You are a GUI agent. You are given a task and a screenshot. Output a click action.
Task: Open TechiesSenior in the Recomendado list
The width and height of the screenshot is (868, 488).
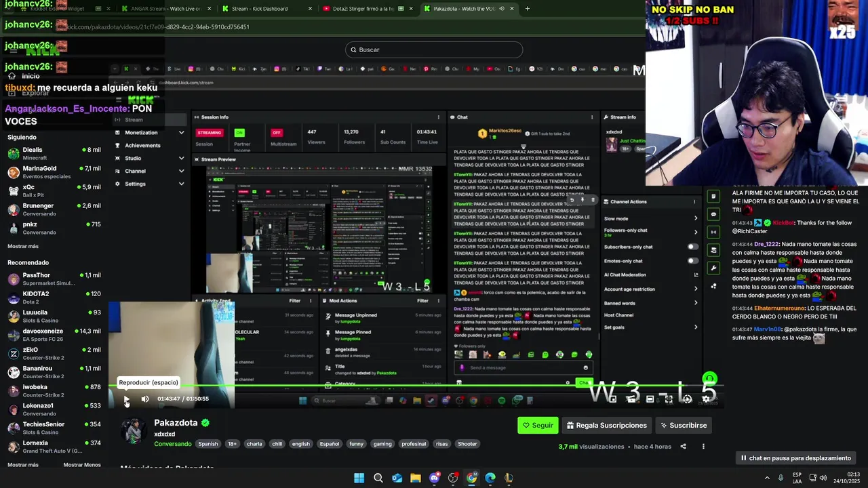[54, 428]
